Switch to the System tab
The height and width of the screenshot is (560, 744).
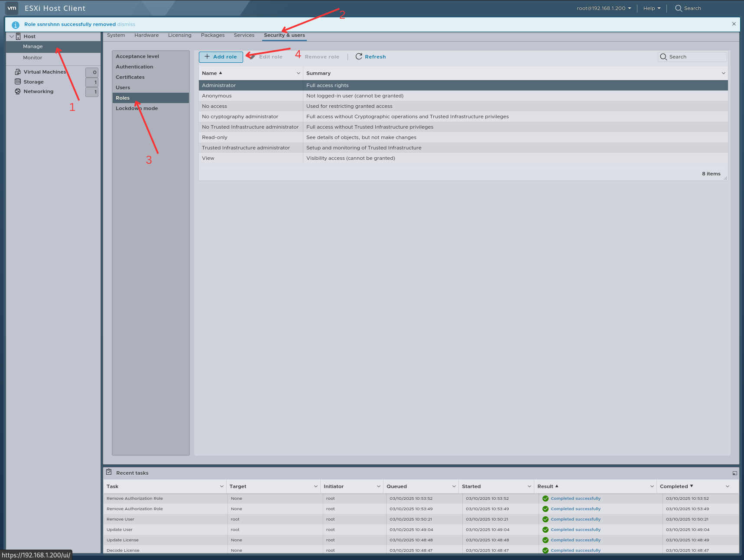pyautogui.click(x=116, y=35)
